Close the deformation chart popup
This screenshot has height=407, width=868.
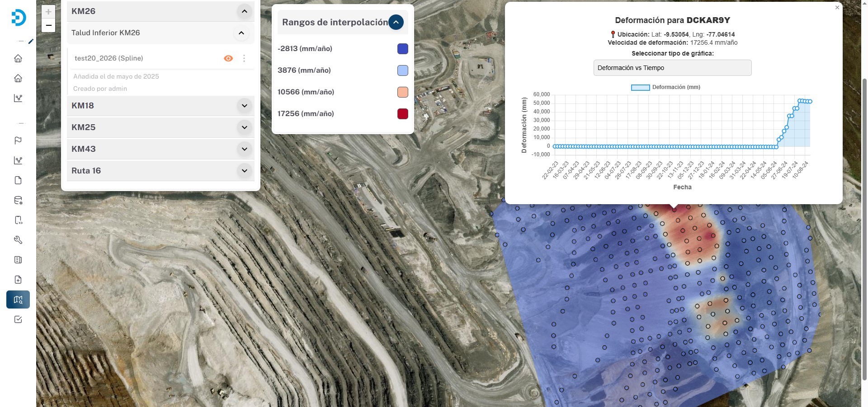(837, 7)
